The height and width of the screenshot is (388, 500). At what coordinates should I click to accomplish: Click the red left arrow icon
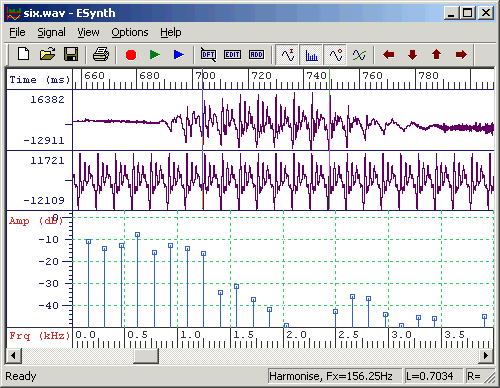(389, 54)
